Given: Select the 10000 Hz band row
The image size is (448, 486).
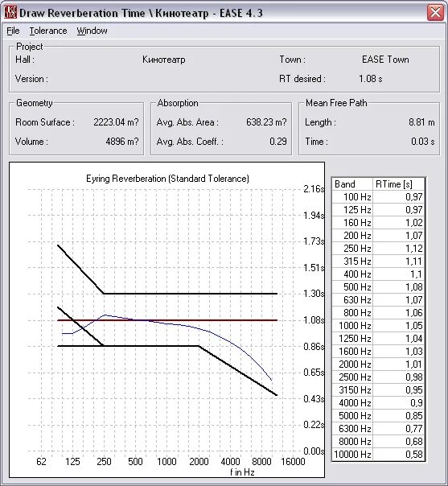Looking at the screenshot, I should pos(378,454).
